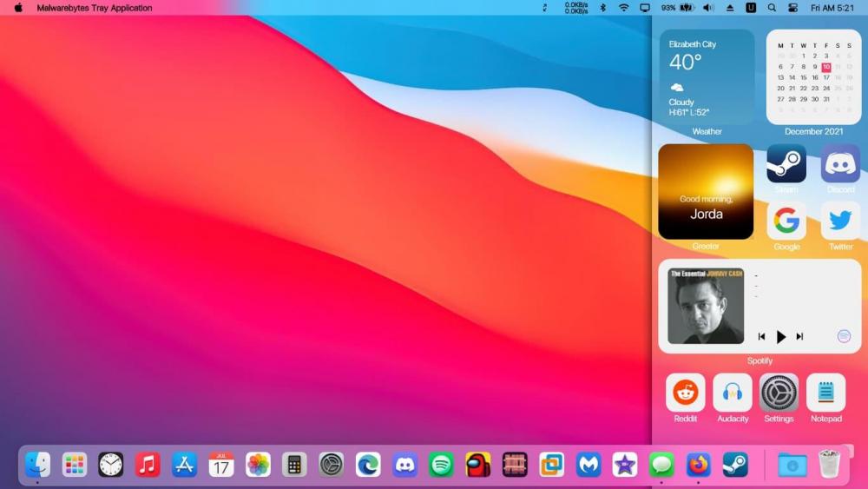Open the Apple menu
This screenshot has width=868, height=489.
(18, 8)
